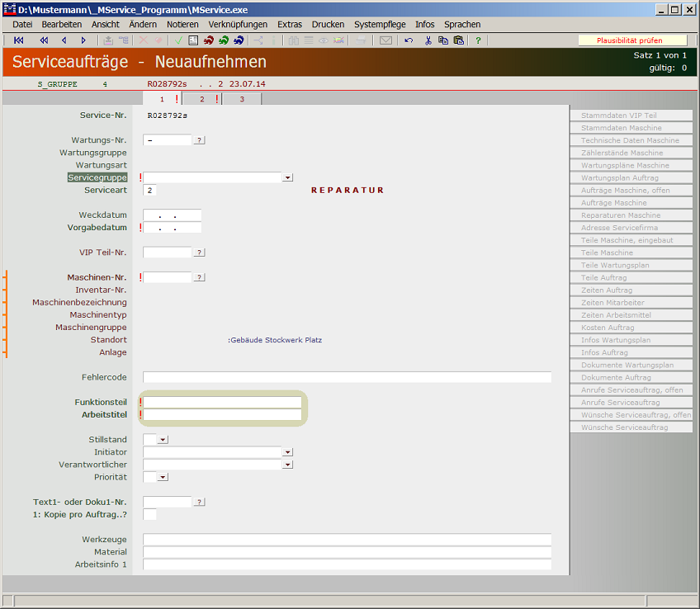This screenshot has height=609, width=700.
Task: Expand the Servicegruppe dropdown
Action: [x=287, y=177]
